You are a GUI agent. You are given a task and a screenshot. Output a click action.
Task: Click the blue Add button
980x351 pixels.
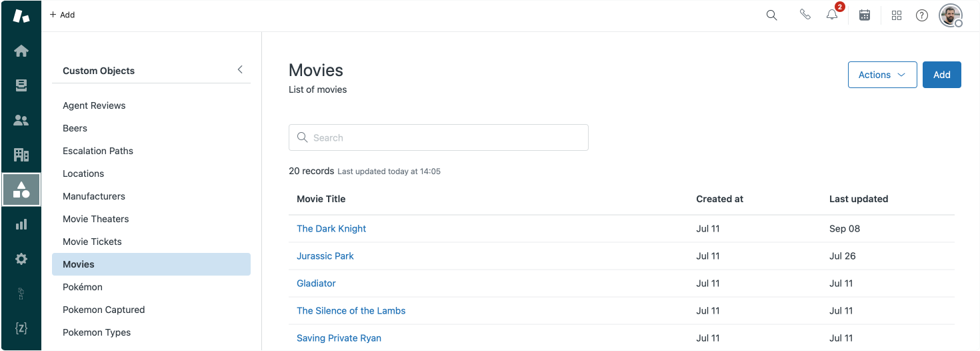[941, 75]
